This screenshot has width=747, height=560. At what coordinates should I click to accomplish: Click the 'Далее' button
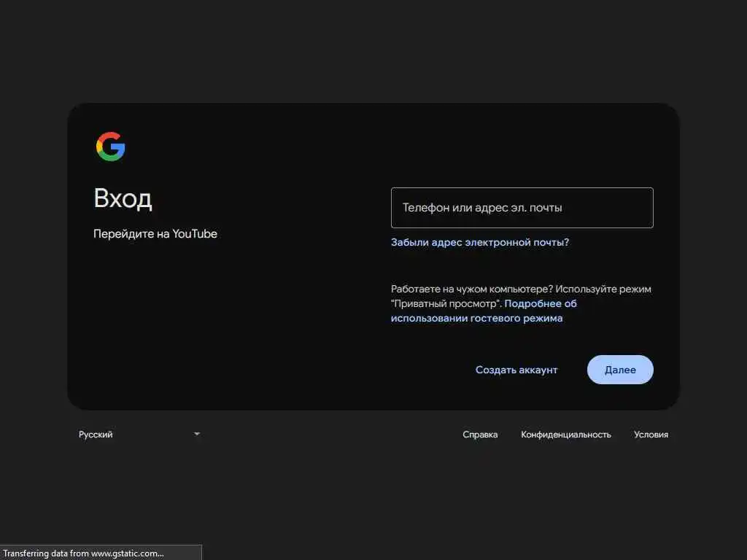coord(620,370)
